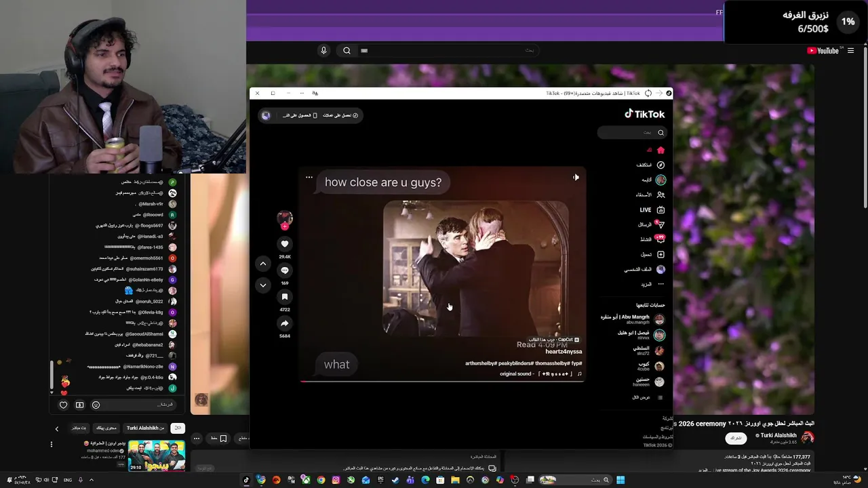Click the Get App button in TikTok
The height and width of the screenshot is (488, 868).
(298, 115)
